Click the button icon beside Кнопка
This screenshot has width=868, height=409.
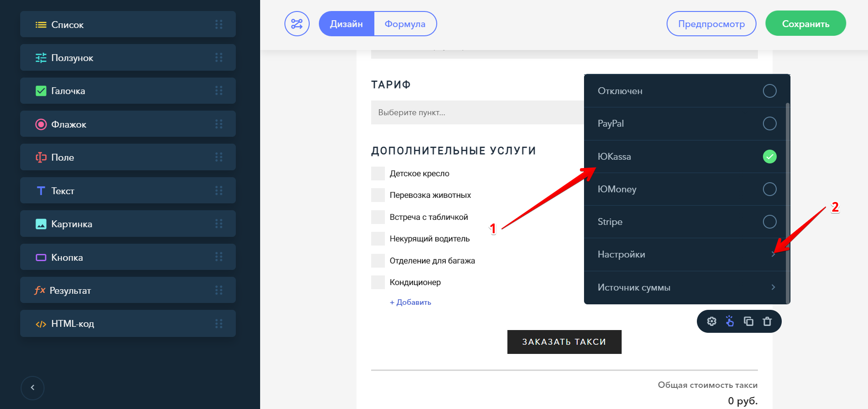pos(41,258)
